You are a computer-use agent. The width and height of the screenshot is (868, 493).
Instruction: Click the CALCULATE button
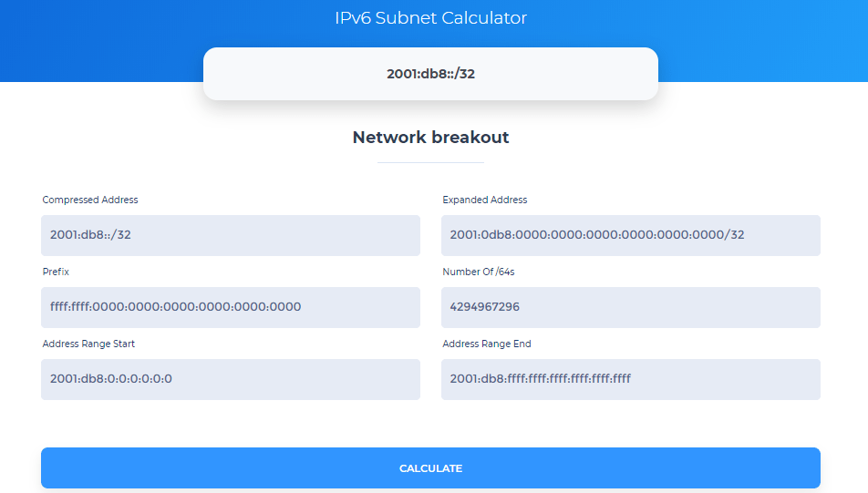click(x=430, y=468)
